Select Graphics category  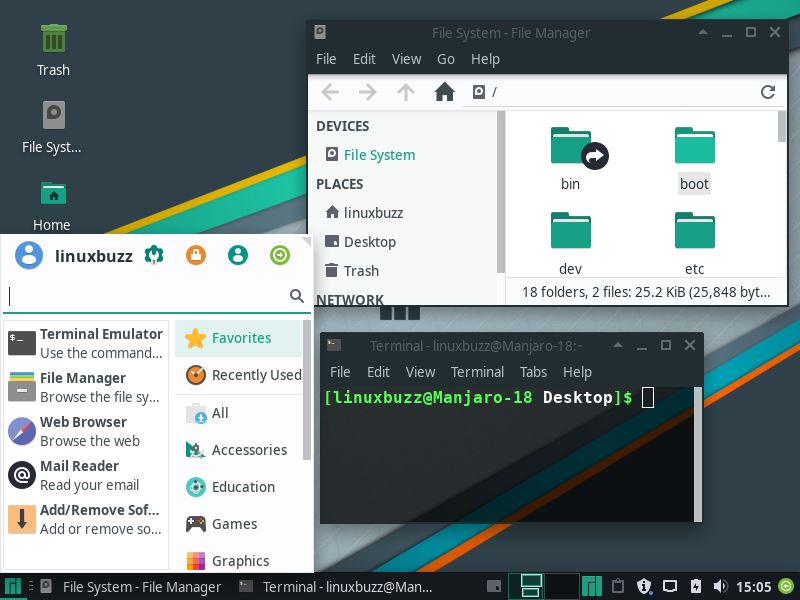coord(239,560)
